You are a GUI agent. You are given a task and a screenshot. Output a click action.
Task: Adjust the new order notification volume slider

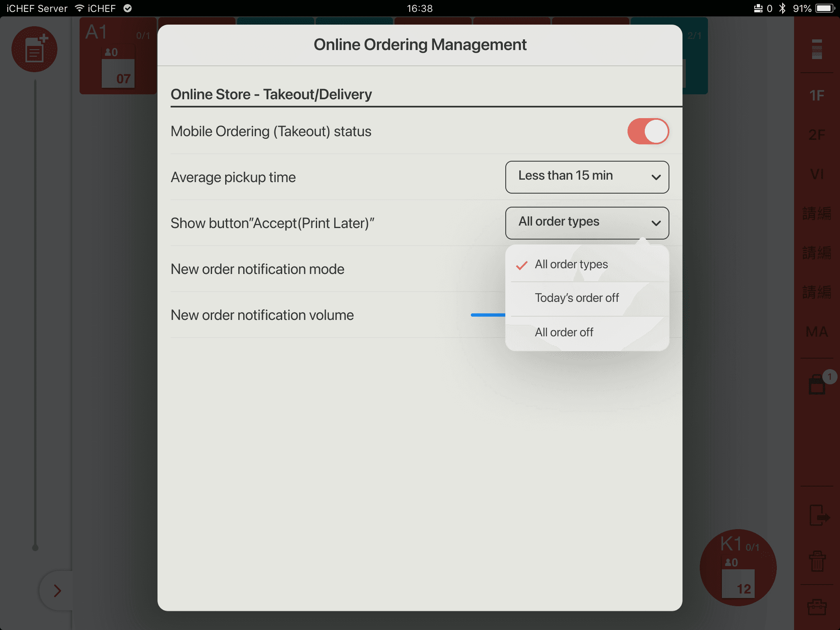(488, 315)
